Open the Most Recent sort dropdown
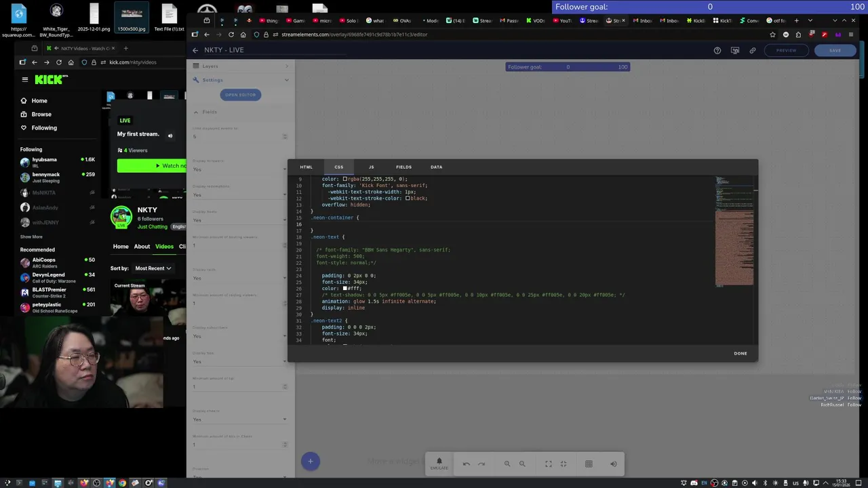Viewport: 868px width, 488px height. coord(153,268)
